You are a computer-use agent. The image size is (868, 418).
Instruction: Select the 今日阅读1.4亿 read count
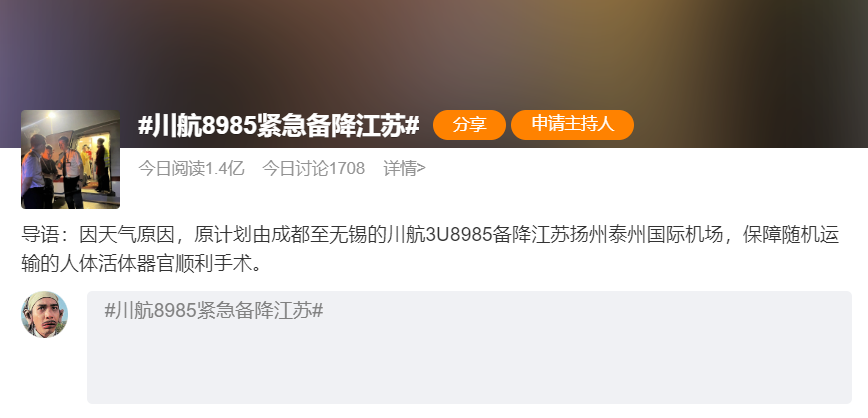191,168
